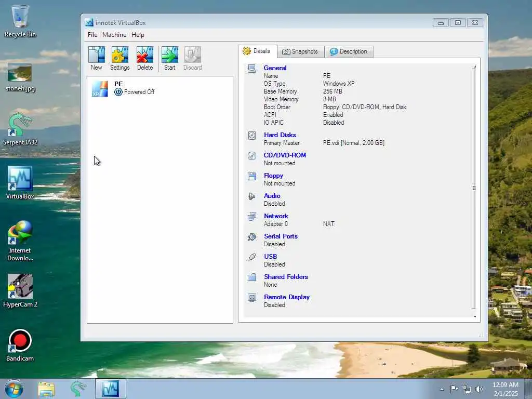The image size is (532, 399).
Task: Click the '256 MB' base memory value
Action: 332,91
